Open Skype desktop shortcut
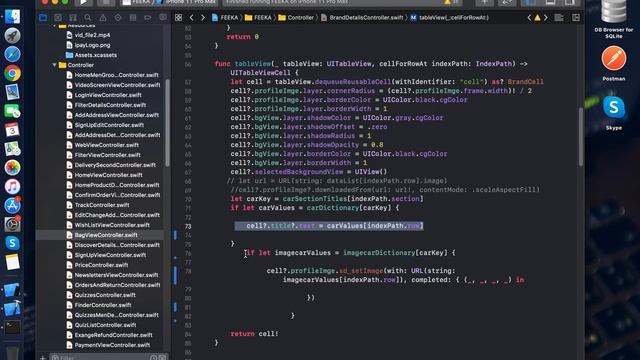Viewport: 640px width, 360px height. tap(614, 112)
